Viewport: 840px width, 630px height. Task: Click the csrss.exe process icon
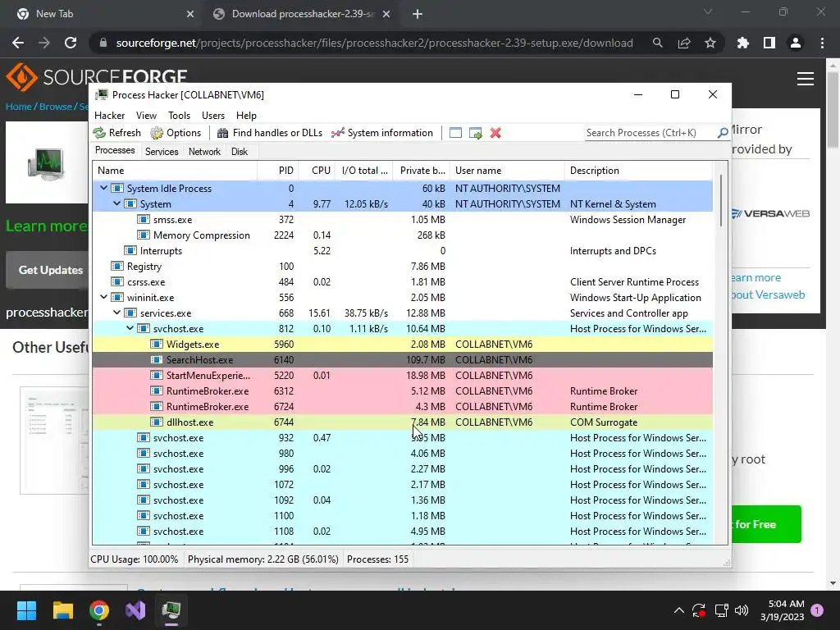pos(116,281)
